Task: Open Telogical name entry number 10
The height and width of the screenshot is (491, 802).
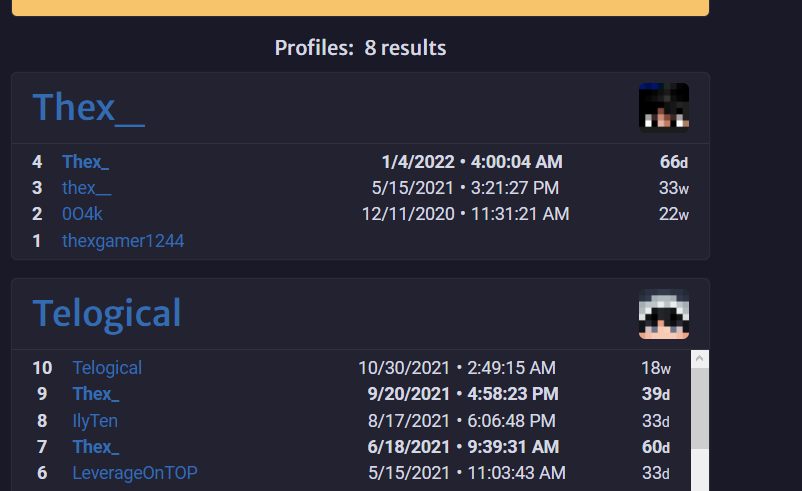Action: 107,368
